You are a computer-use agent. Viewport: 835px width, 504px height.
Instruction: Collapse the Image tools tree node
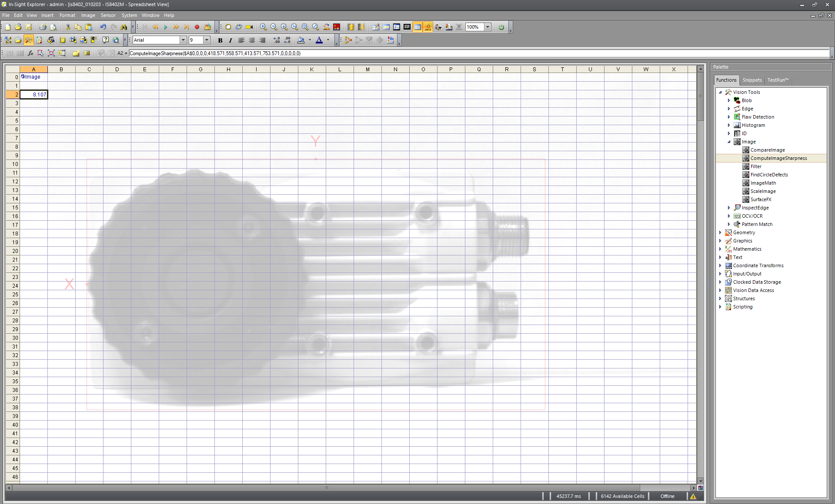pos(729,142)
